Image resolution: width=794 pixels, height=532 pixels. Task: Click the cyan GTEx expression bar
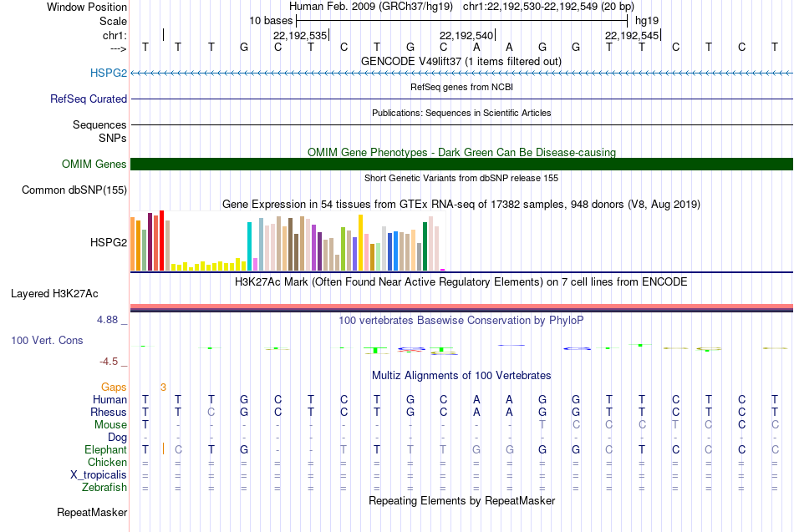click(x=249, y=246)
